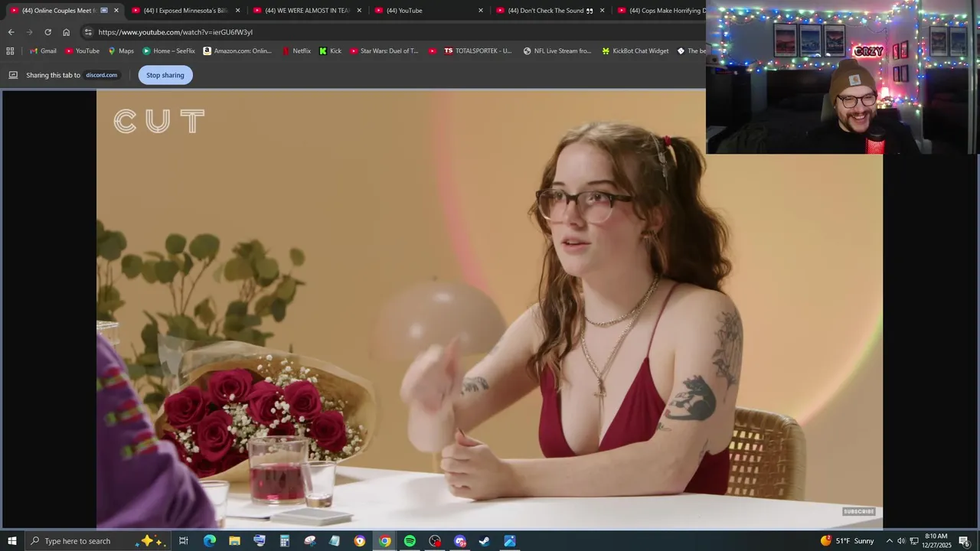Open Calculator from the taskbar
The height and width of the screenshot is (551, 980).
tap(284, 541)
